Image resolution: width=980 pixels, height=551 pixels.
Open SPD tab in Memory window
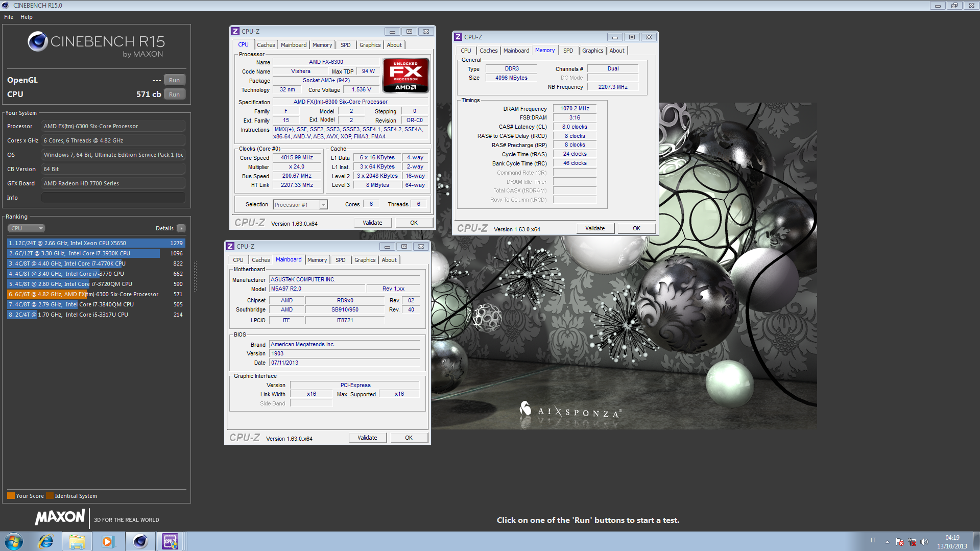pyautogui.click(x=568, y=51)
